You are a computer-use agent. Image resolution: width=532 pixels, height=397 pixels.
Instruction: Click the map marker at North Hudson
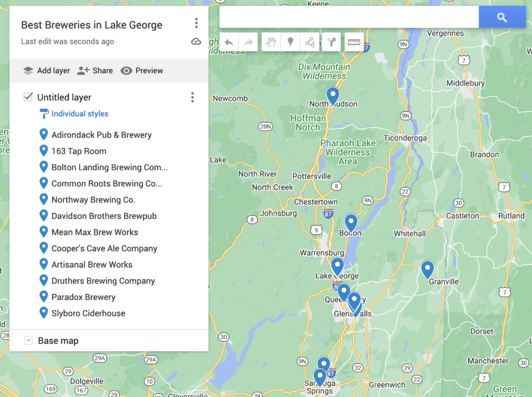pos(333,95)
